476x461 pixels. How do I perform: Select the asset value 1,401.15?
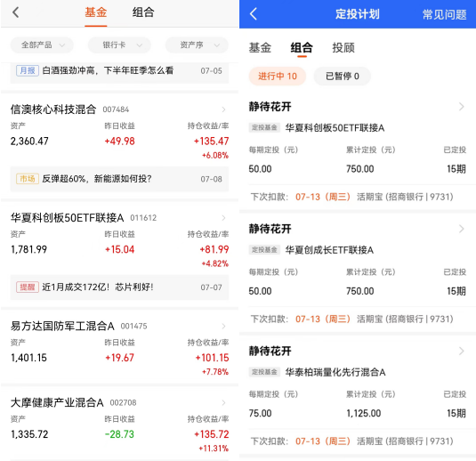[x=28, y=358]
